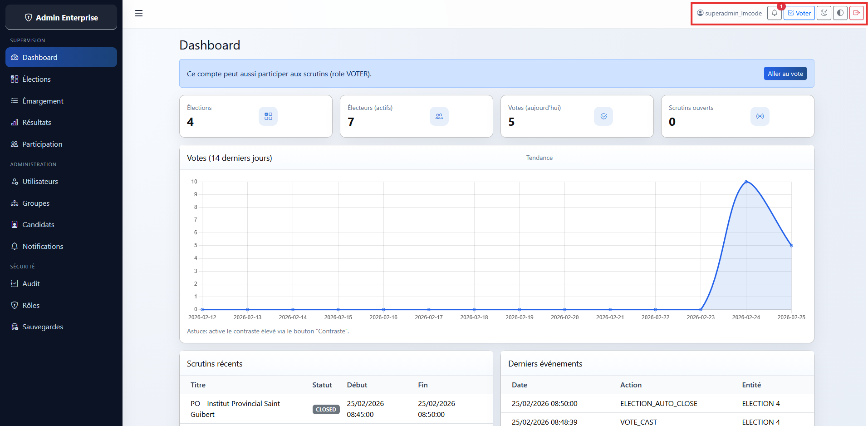
Task: Click the broadcast icon on Scrutins ouverts card
Action: coord(760,116)
